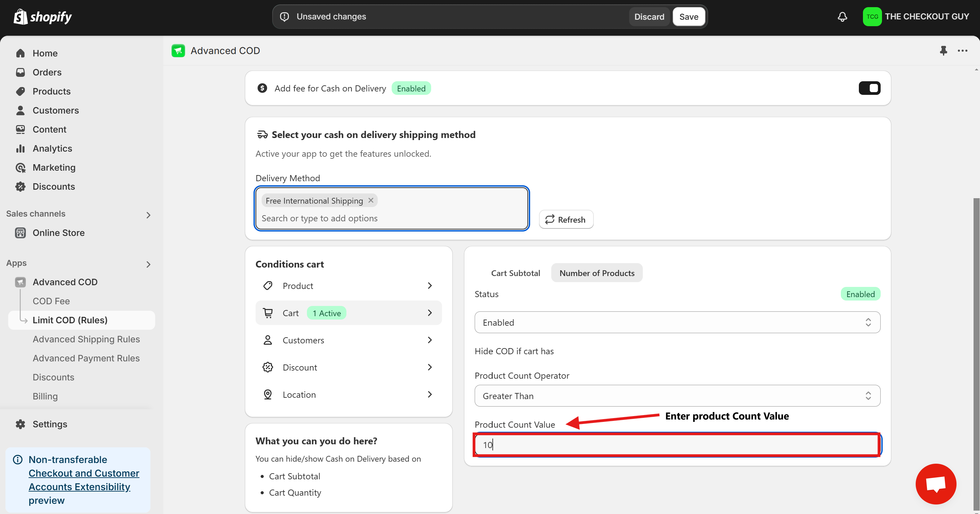The width and height of the screenshot is (980, 514).
Task: Click the Home sidebar icon
Action: tap(20, 53)
